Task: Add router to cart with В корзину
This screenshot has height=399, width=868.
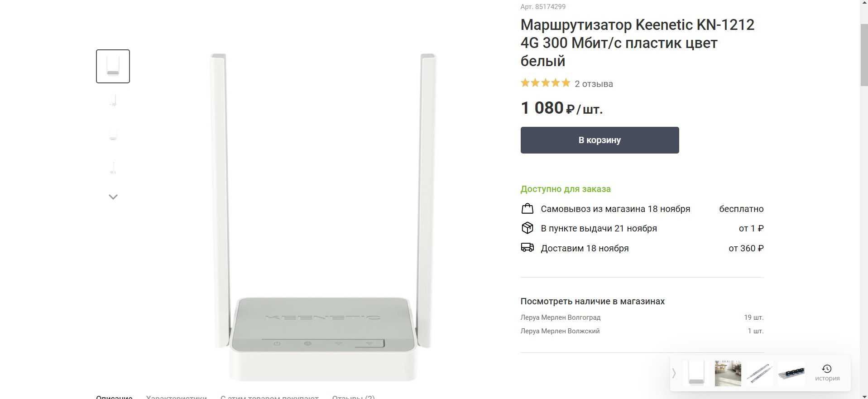Action: 599,140
